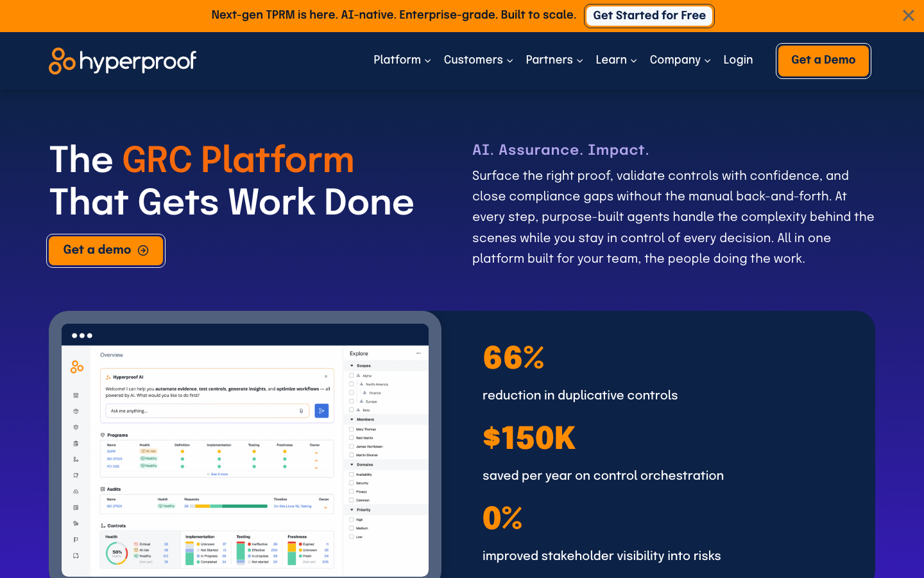The width and height of the screenshot is (924, 578).
Task: Collapse the Domains section in Explore
Action: (352, 464)
